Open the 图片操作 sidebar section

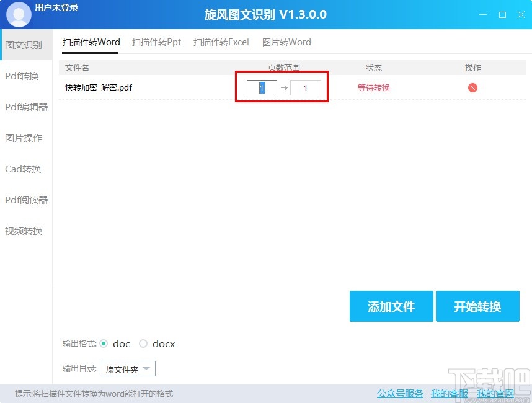point(25,138)
